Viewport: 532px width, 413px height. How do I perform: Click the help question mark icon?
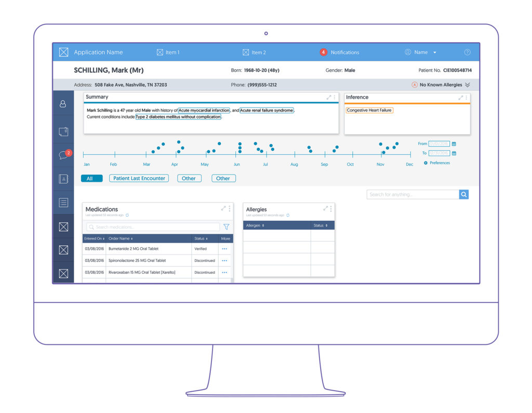point(467,52)
